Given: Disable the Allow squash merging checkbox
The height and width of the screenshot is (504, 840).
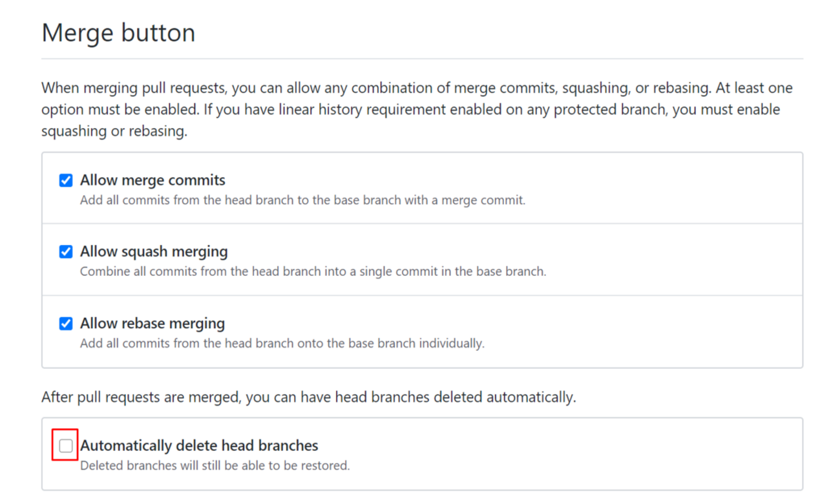Looking at the screenshot, I should [66, 251].
